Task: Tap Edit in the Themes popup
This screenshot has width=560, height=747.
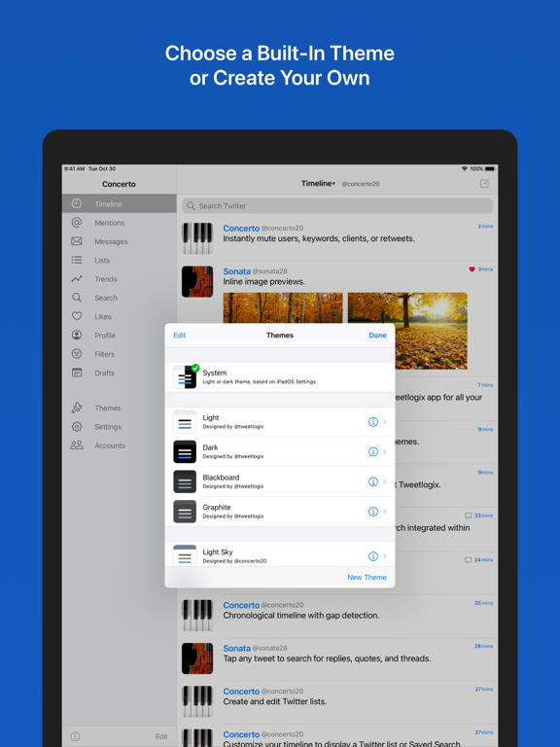Action: [x=179, y=336]
